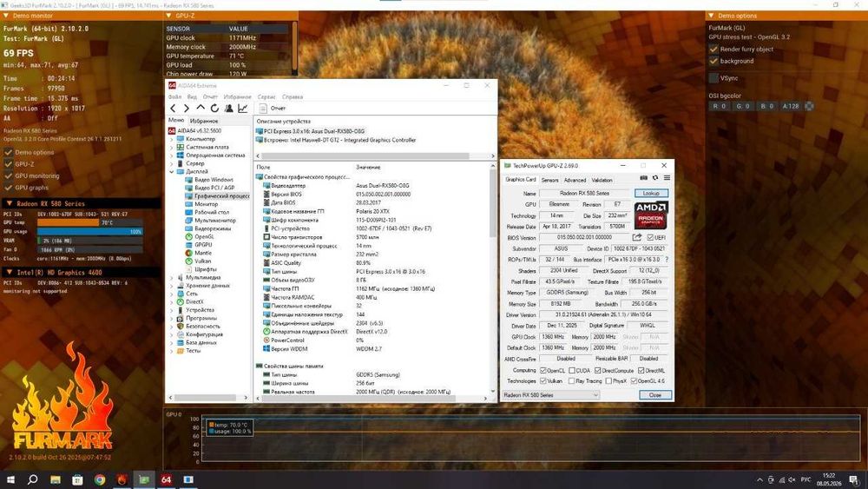Switch to Избранное tab in AIDA64
This screenshot has width=868, height=489.
point(204,121)
